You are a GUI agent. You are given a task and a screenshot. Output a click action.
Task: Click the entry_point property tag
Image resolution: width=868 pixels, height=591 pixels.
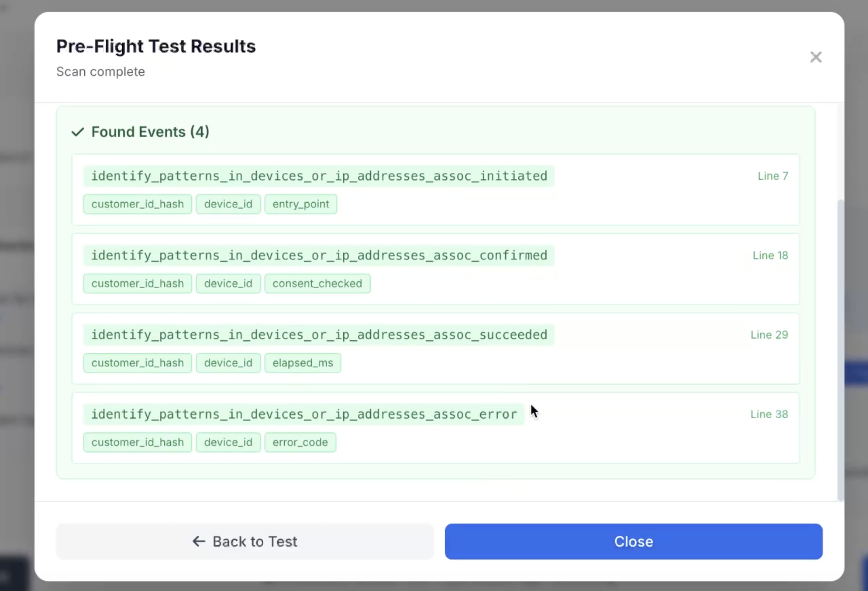click(x=301, y=204)
